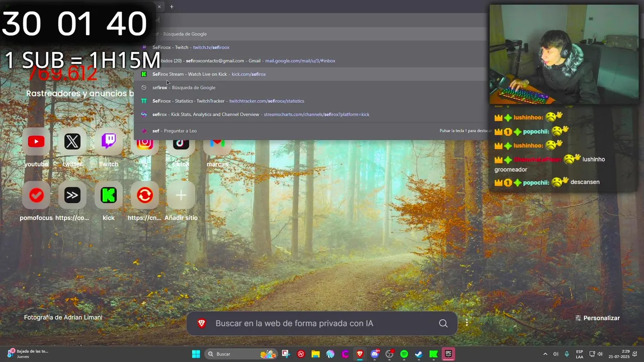This screenshot has width=644, height=362.
Task: Open the notifications bell in the taskbar
Action: (635, 354)
